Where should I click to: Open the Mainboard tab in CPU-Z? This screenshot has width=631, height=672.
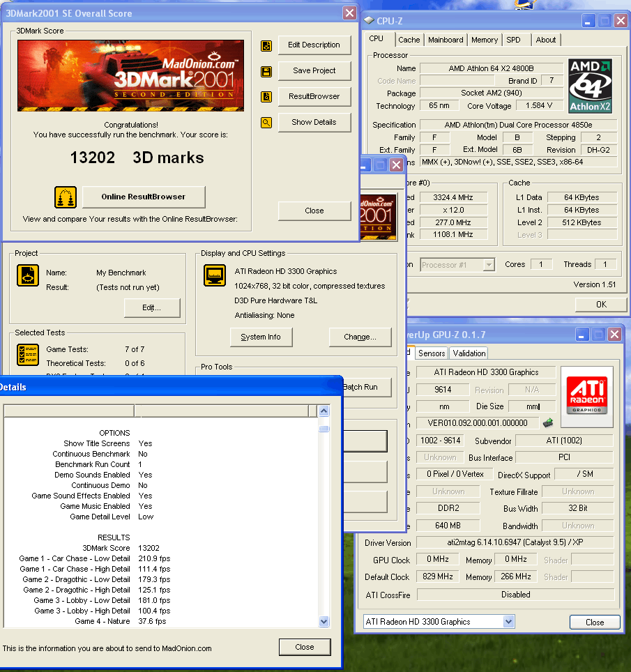pyautogui.click(x=446, y=40)
